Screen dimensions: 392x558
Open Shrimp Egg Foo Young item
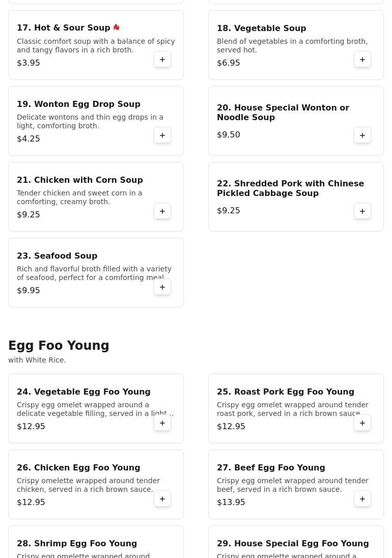point(77,543)
